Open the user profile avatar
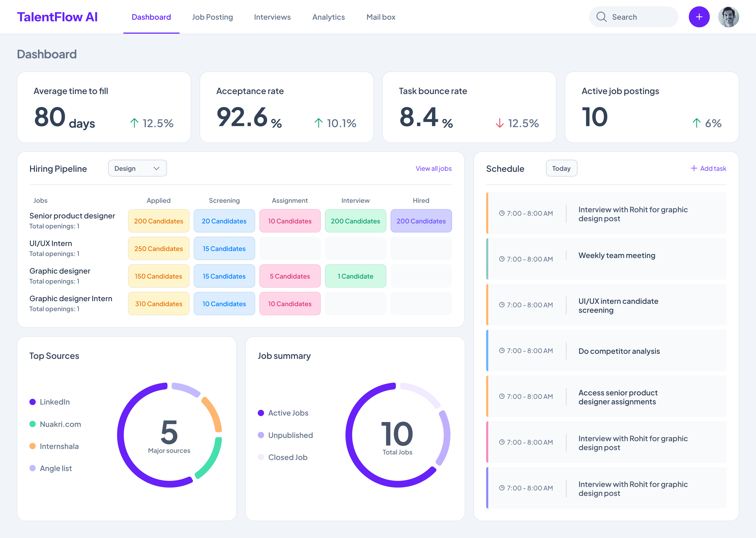 pyautogui.click(x=728, y=17)
